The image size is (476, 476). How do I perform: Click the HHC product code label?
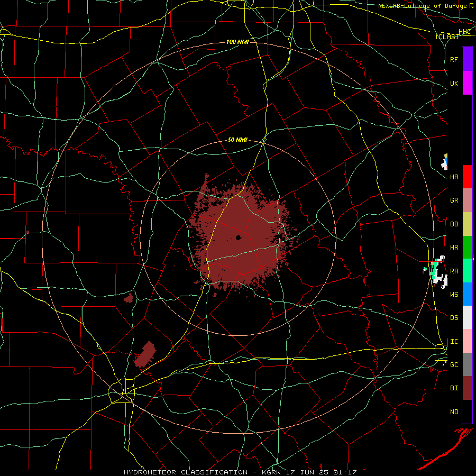click(x=464, y=32)
